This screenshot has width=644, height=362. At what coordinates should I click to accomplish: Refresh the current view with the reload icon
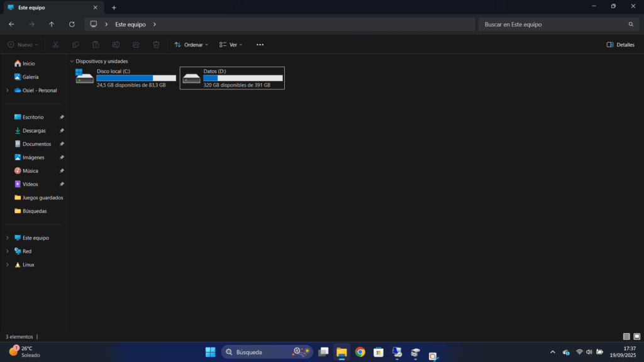[72, 24]
